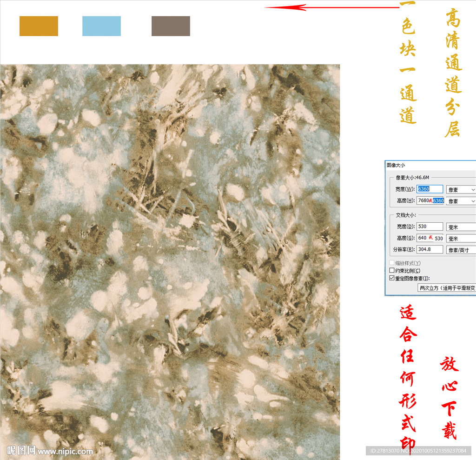Uncheck the 重定图像像素 checkbox
Screen dimensions: 476x460
click(x=392, y=278)
